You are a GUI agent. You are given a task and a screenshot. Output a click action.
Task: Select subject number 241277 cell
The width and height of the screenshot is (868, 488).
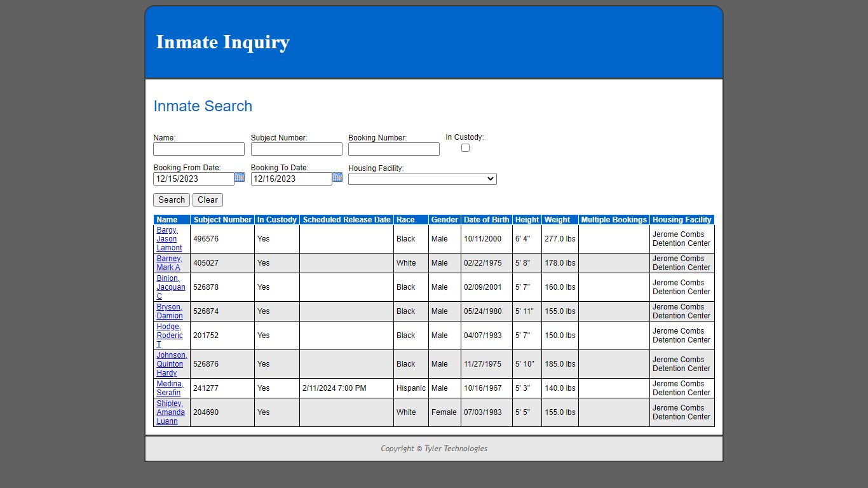tap(222, 388)
